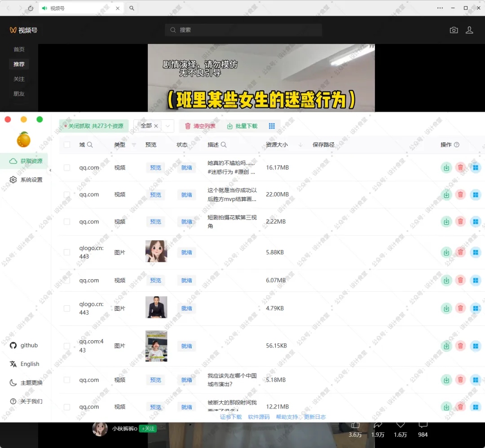
Task: Open more actions for 6.07MB row
Action: click(476, 281)
